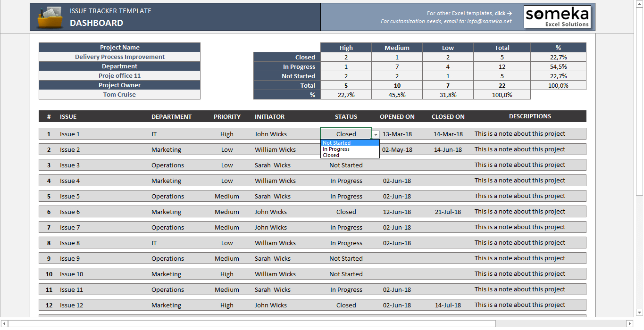
Task: Choose 'Closed' from the status dropdown list
Action: (x=350, y=155)
